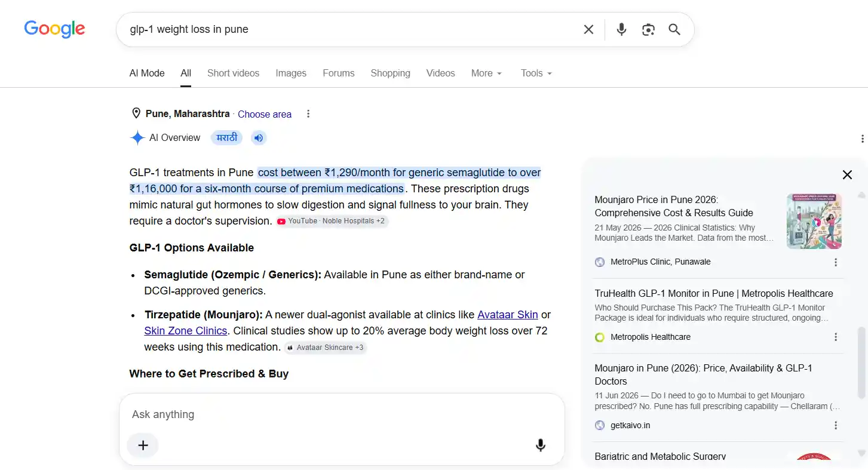Switch the overview language to मराठी
868x470 pixels.
[227, 138]
